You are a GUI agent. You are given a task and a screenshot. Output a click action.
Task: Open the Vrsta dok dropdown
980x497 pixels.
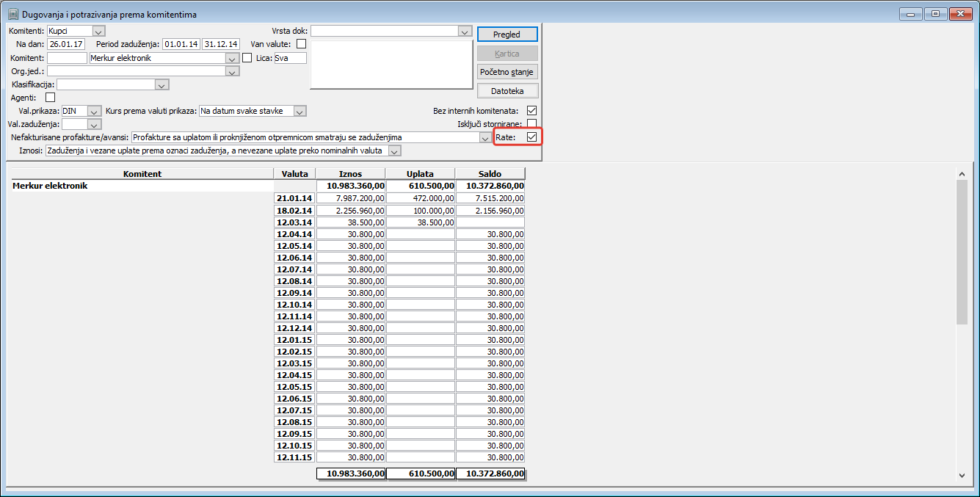pos(464,32)
